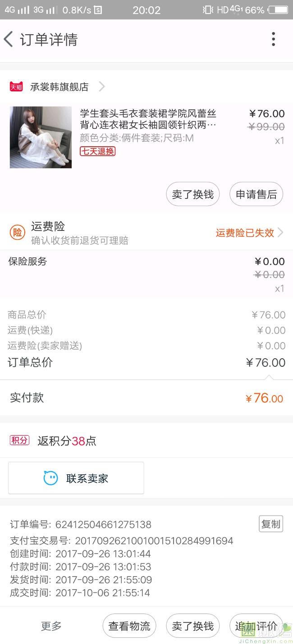
Task: Tap 追加评价 to add review
Action: click(256, 626)
